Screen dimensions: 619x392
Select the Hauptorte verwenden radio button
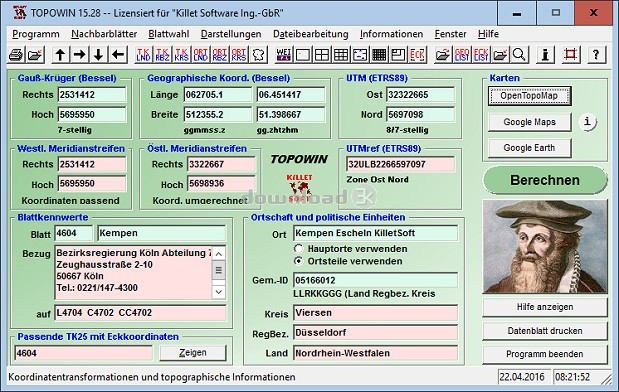299,249
